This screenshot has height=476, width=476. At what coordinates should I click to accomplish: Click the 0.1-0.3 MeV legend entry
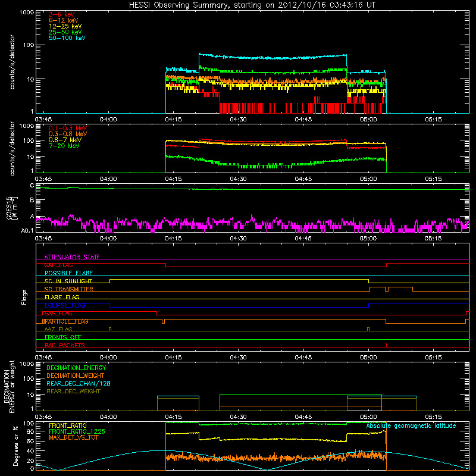(68, 128)
